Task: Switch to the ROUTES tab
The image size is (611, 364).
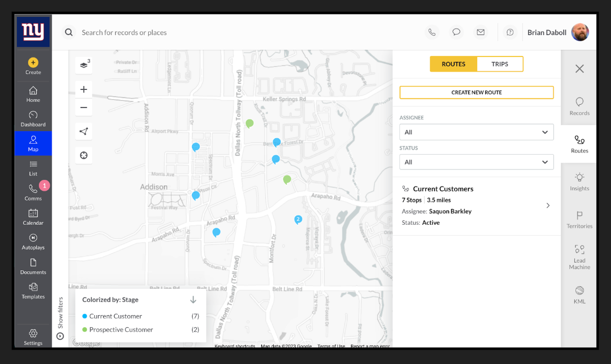Action: pyautogui.click(x=453, y=64)
